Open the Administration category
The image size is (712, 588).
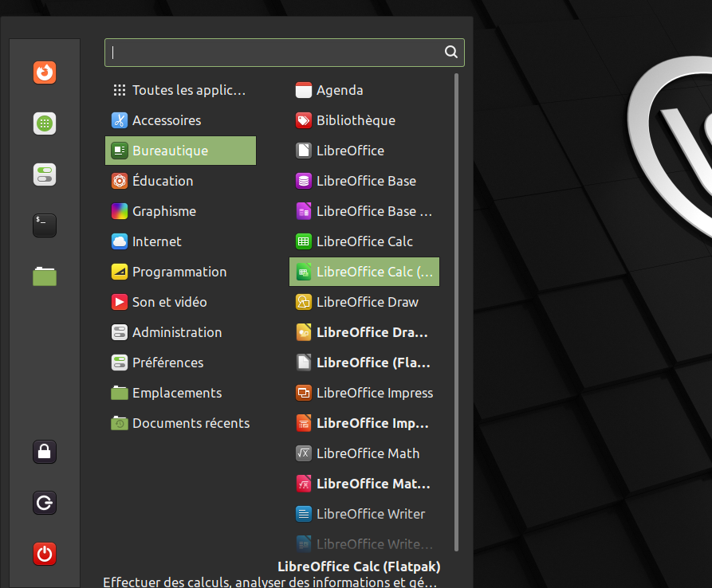coord(180,332)
